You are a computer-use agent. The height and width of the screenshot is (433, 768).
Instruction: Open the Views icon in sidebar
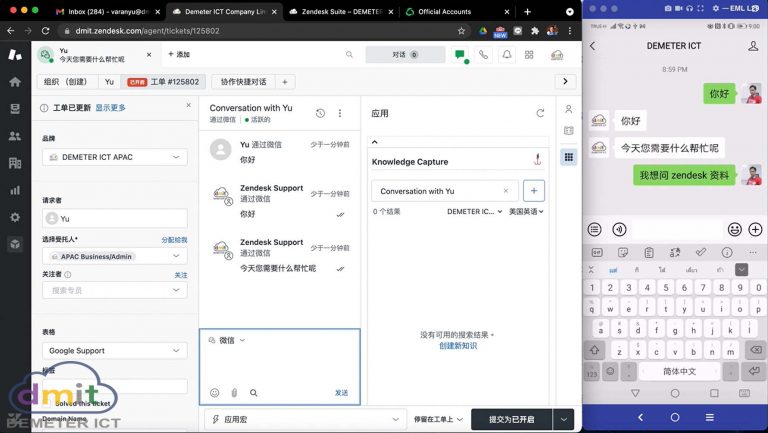click(x=15, y=109)
